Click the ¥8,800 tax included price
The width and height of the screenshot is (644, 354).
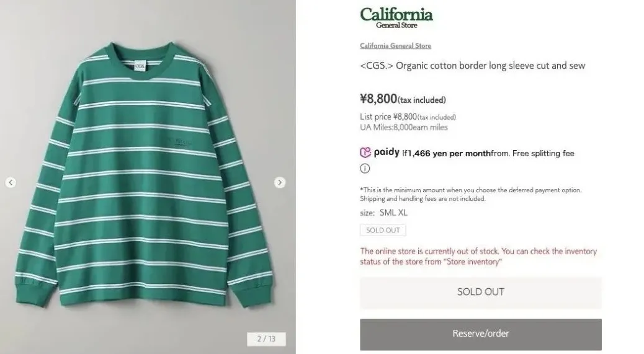(403, 99)
